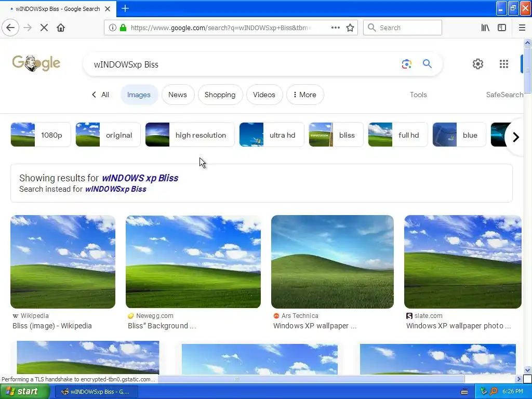
Task: Open the Windows Start menu
Action: 24,392
